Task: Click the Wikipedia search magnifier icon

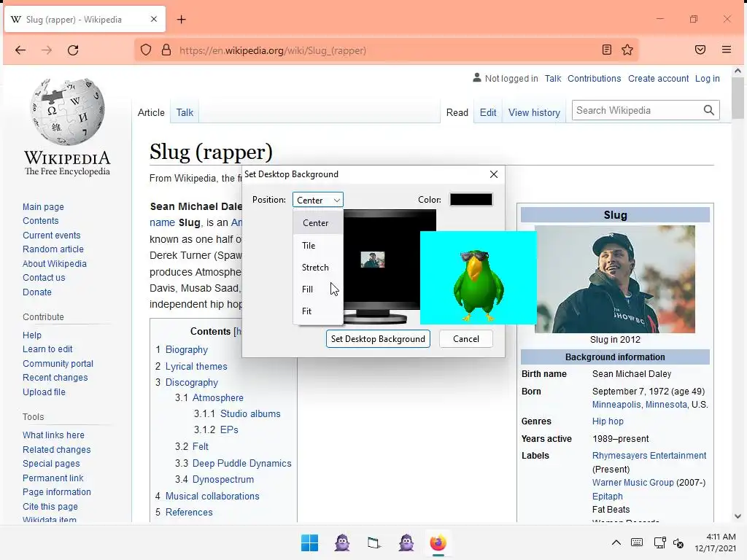Action: (x=709, y=111)
